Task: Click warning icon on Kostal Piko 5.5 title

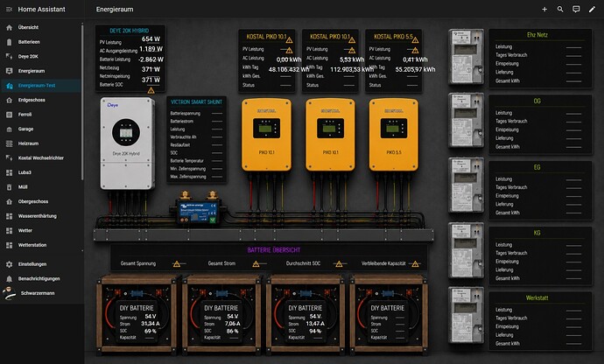Action: [415, 39]
